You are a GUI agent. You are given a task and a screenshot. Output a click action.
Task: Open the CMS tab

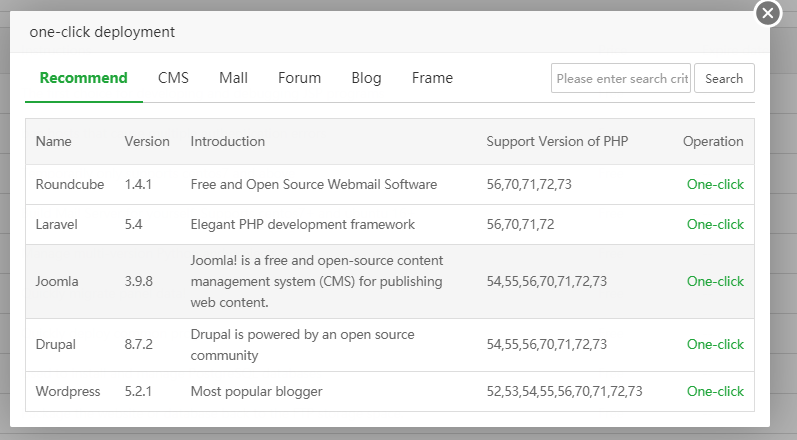point(173,78)
